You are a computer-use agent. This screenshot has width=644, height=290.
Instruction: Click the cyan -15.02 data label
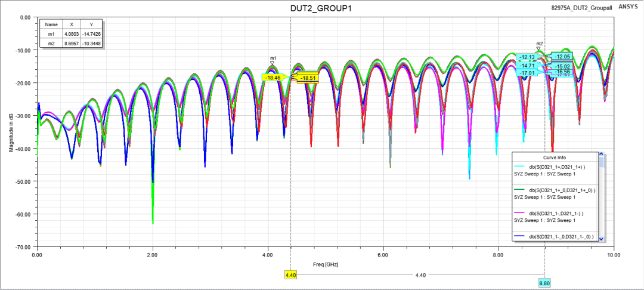point(563,66)
